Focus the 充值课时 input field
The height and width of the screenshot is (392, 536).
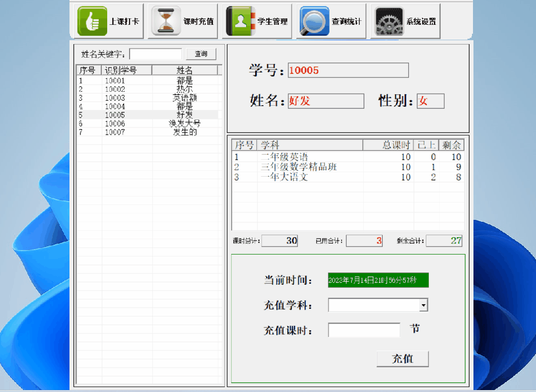click(x=364, y=330)
